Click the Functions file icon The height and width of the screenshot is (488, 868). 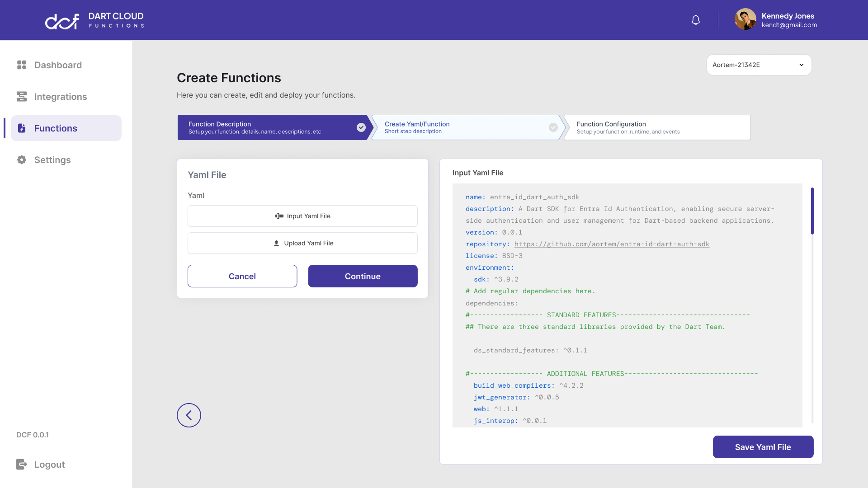[22, 128]
